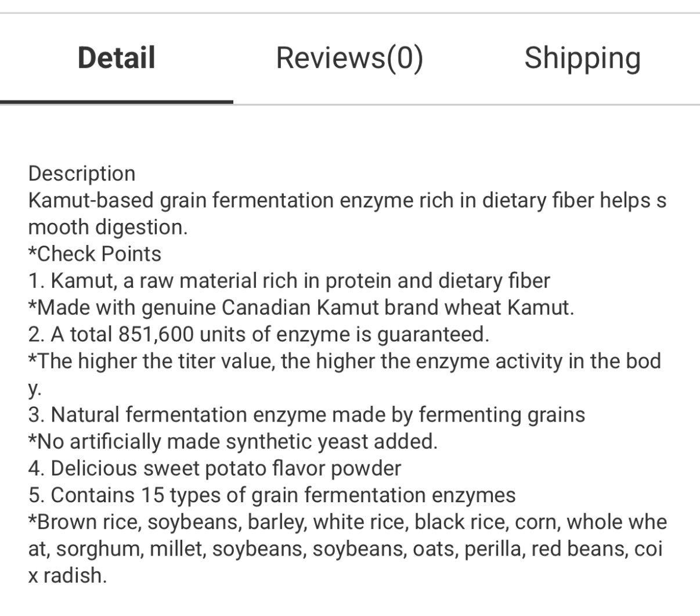Click point 3 Natural fermentation enzyme line
Viewport: 700px width, 616px height.
(x=306, y=415)
